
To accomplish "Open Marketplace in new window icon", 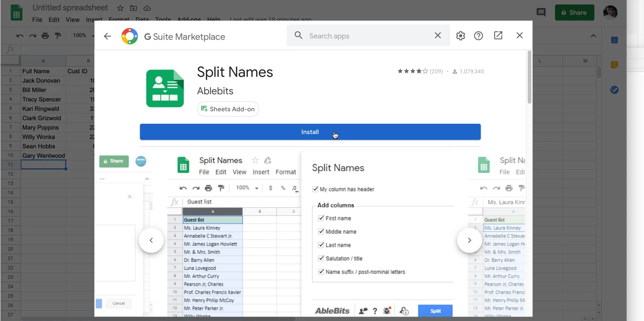I will point(498,35).
